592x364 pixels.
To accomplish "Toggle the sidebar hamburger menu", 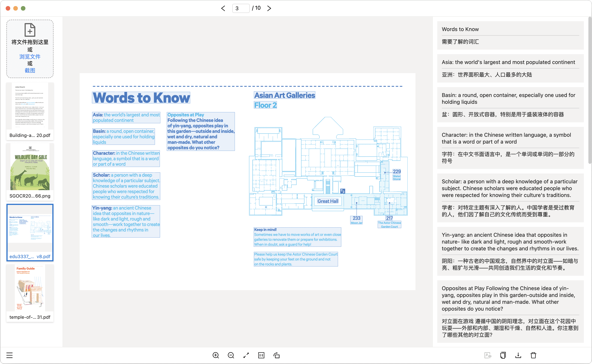I will point(9,355).
